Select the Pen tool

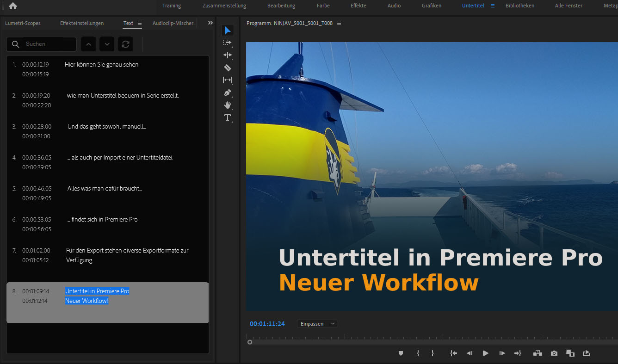[x=227, y=93]
